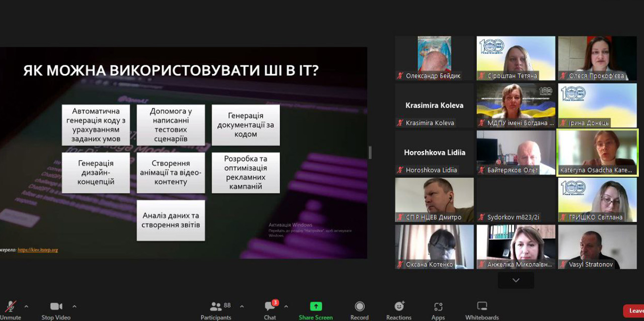Start recording with Record button
The width and height of the screenshot is (644, 321).
coord(359,309)
